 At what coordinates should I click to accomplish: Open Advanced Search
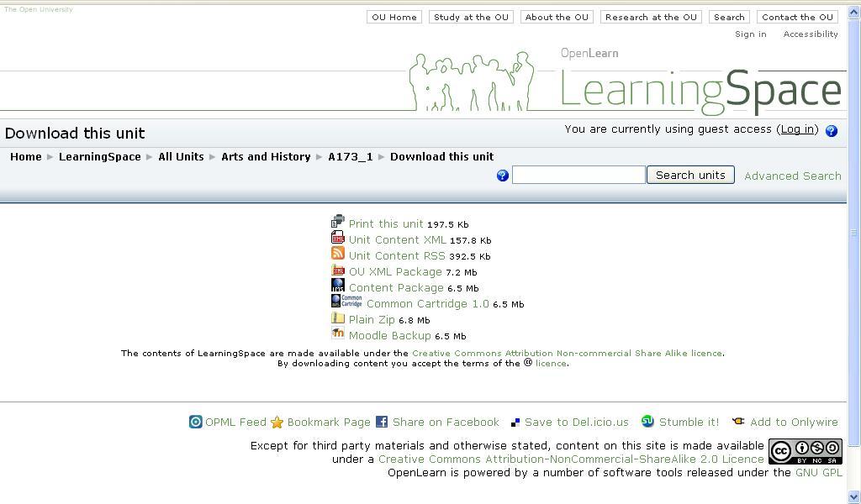pos(792,176)
